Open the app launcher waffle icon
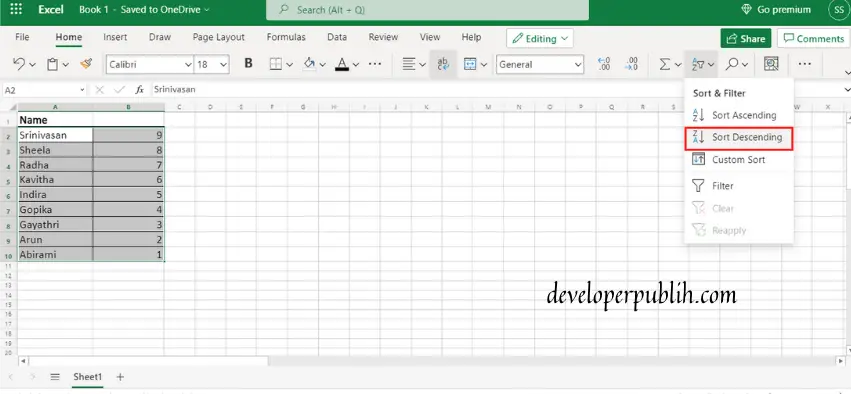The height and width of the screenshot is (394, 851). point(16,10)
